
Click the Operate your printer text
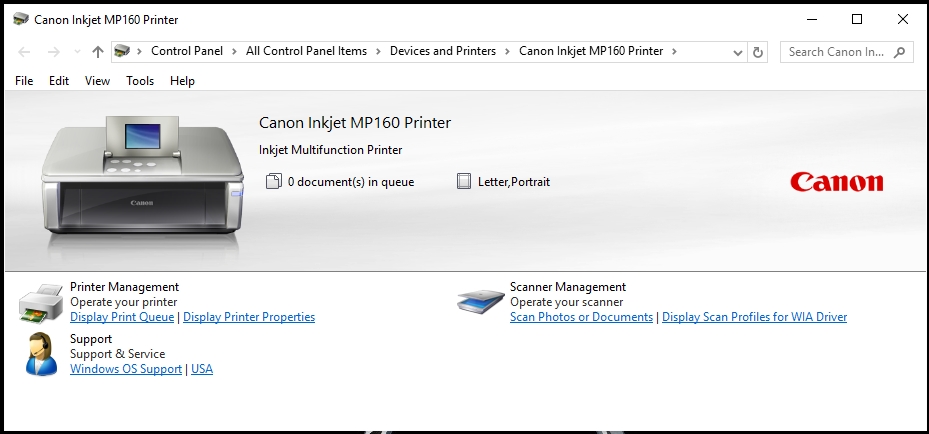(x=123, y=302)
